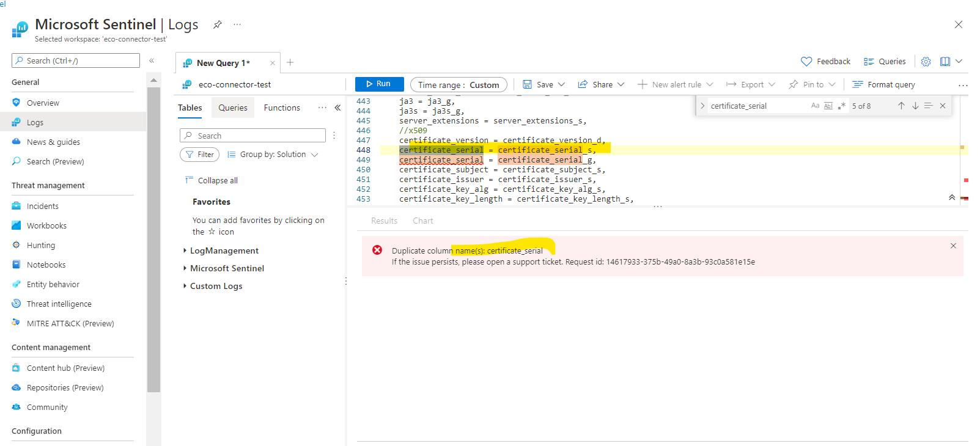Open the Group by: Solution dropdown
The width and height of the screenshot is (980, 446).
click(273, 155)
